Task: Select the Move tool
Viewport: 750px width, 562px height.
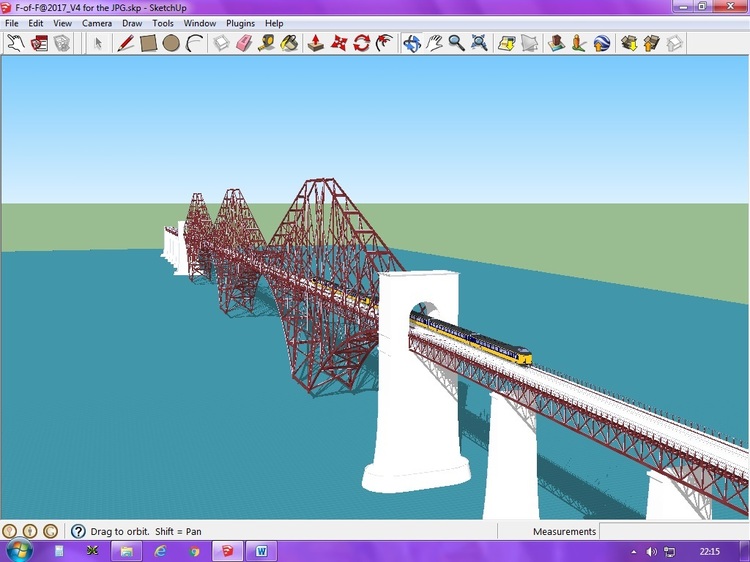Action: (339, 43)
